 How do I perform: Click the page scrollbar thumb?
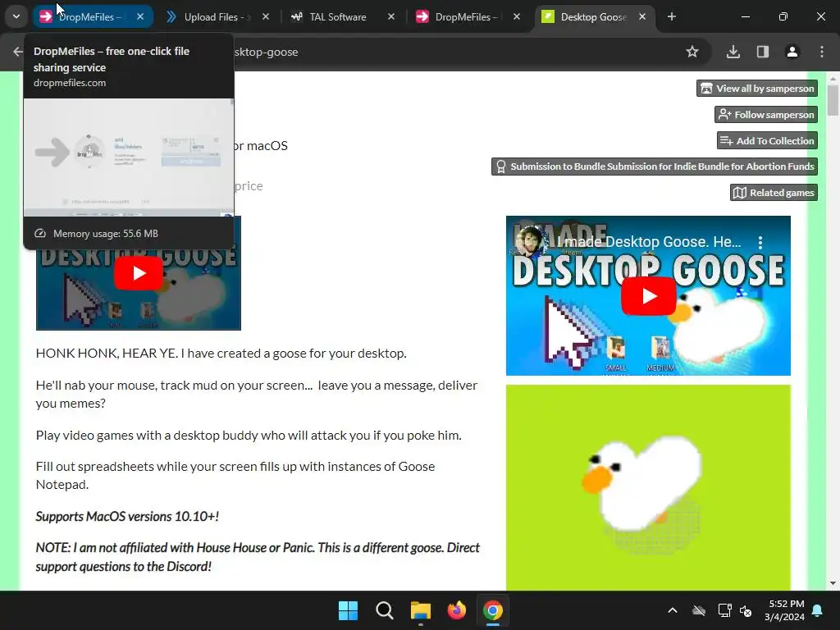(x=832, y=100)
